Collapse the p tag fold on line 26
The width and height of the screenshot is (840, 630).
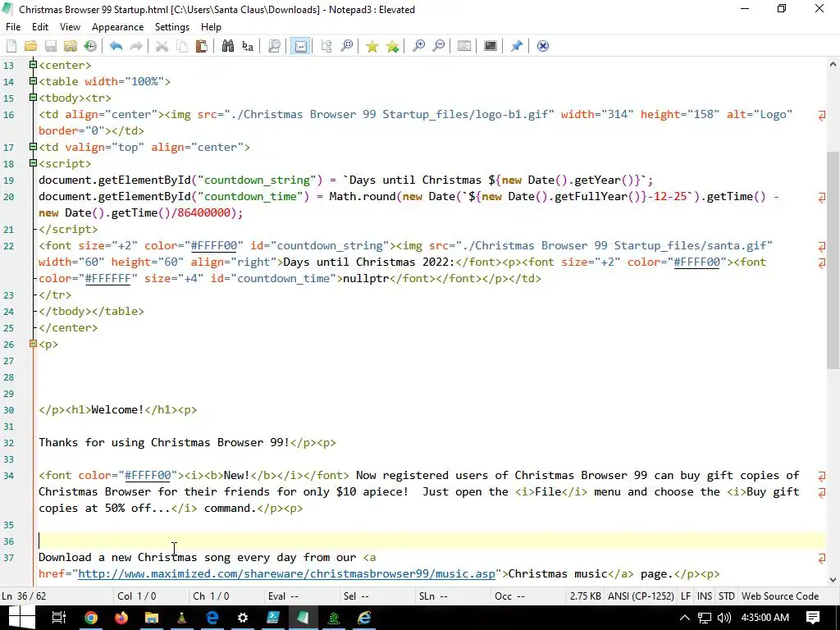click(x=33, y=344)
